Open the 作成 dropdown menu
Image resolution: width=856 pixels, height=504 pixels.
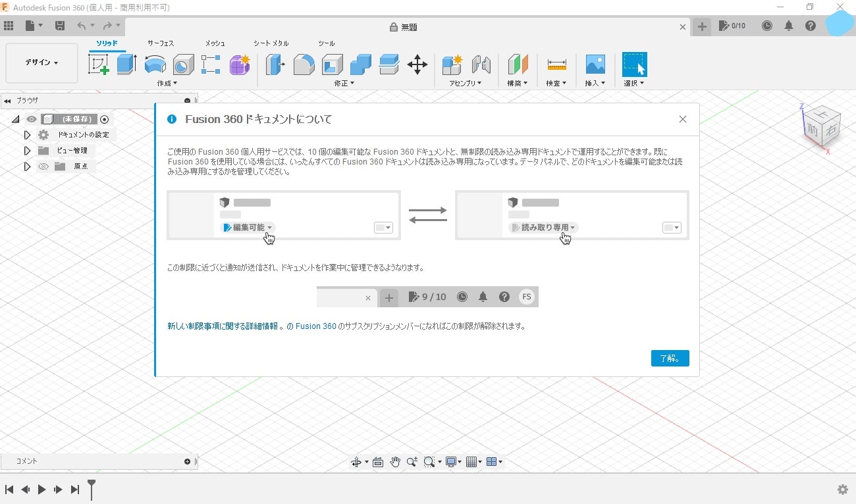point(167,83)
